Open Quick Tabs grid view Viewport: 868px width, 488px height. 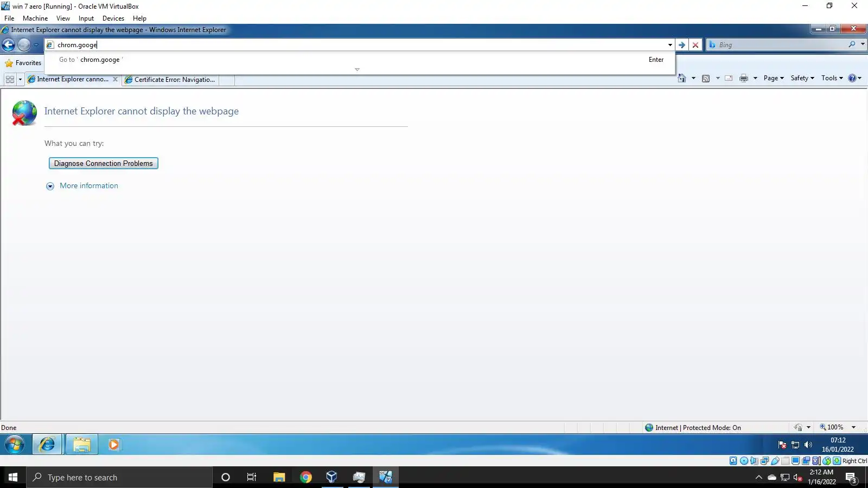coord(10,80)
